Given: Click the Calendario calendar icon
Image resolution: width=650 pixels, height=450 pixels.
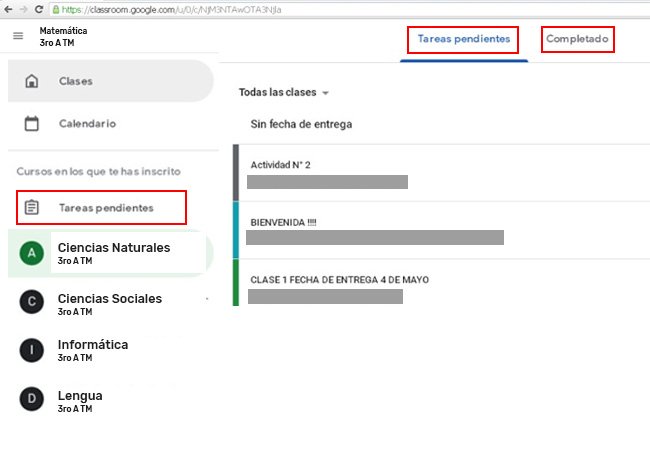Looking at the screenshot, I should [32, 124].
